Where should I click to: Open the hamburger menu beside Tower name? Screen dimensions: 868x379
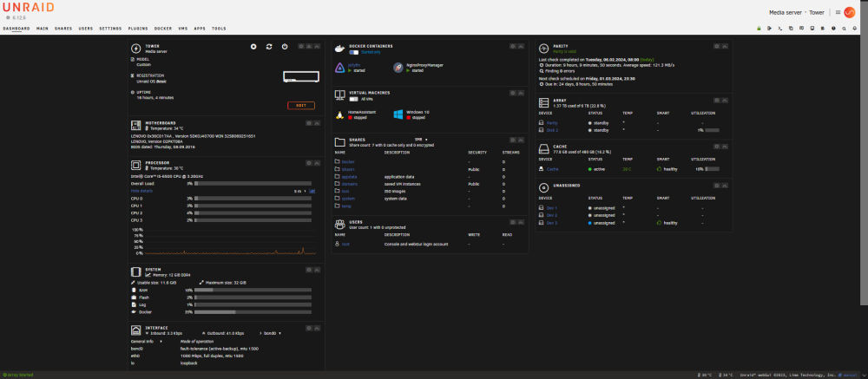838,12
